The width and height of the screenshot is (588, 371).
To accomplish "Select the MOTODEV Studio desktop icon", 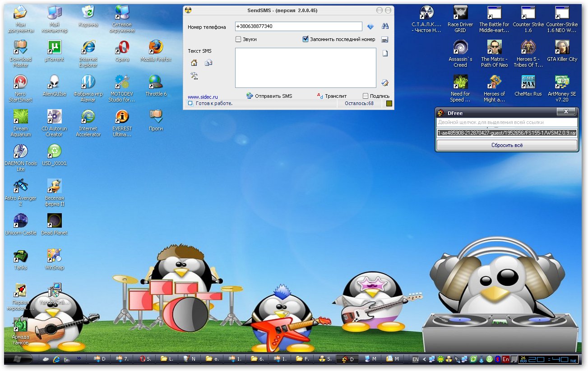I will pos(122,88).
